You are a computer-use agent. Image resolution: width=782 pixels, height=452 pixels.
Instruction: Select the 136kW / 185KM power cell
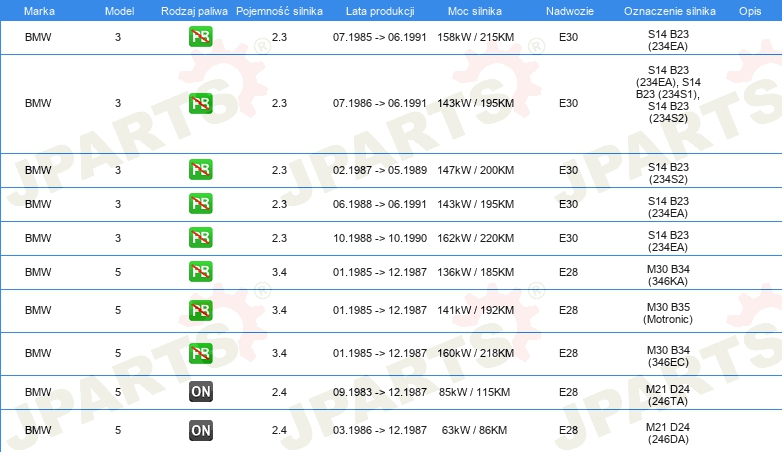click(x=475, y=272)
